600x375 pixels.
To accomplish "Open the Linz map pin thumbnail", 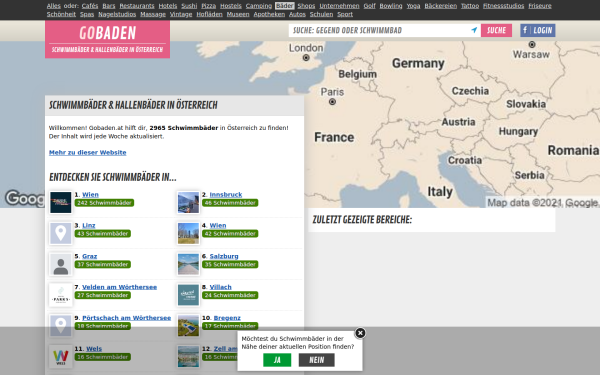I will [60, 233].
